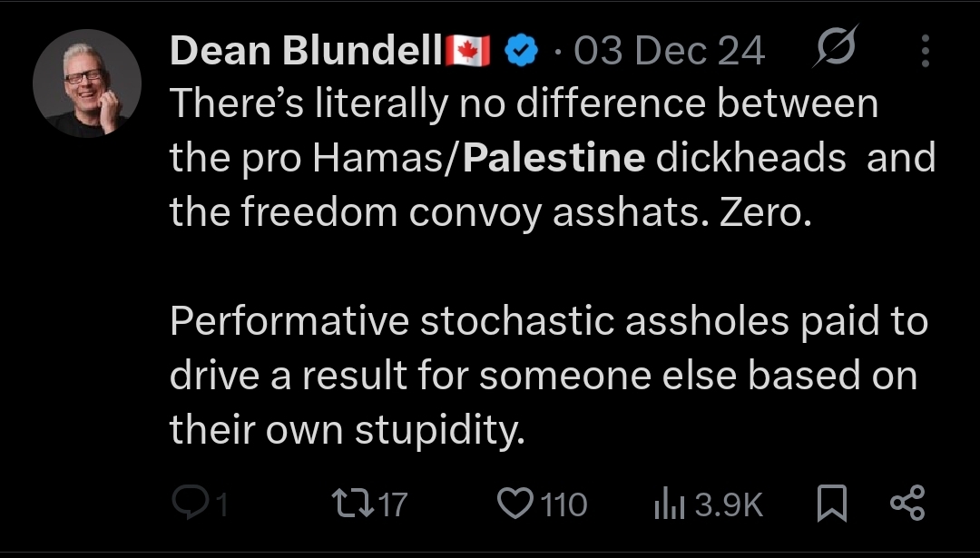980x558 pixels.
Task: Click the 17 reposts count
Action: coord(393,504)
